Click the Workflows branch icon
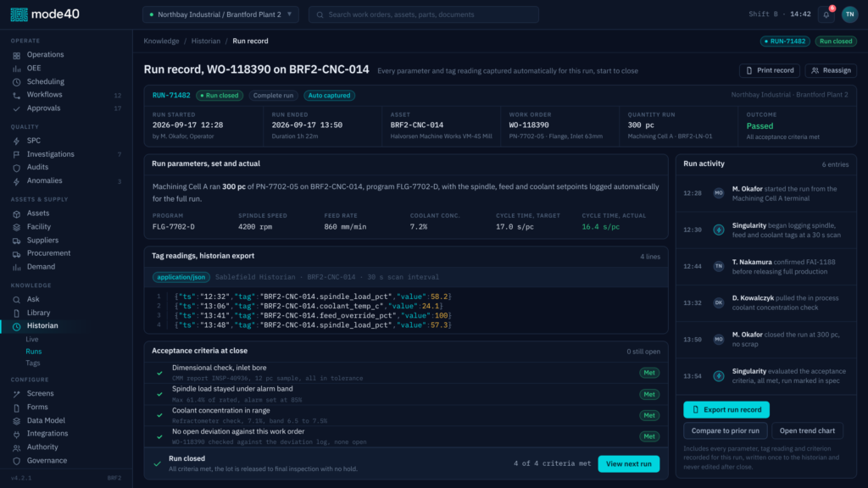The image size is (868, 488). point(17,95)
